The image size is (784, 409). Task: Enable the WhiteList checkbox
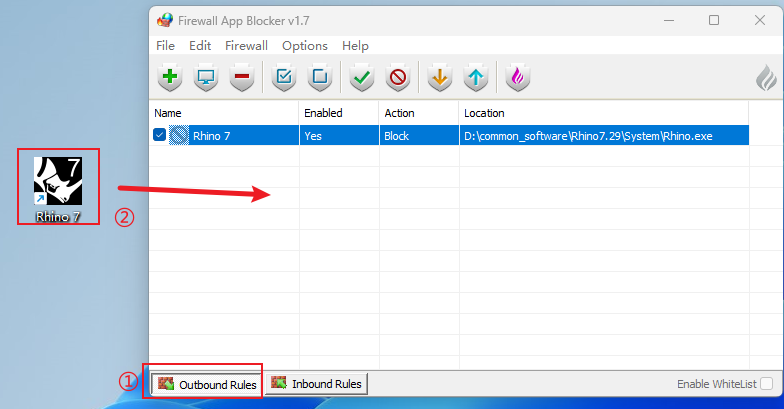pyautogui.click(x=766, y=384)
